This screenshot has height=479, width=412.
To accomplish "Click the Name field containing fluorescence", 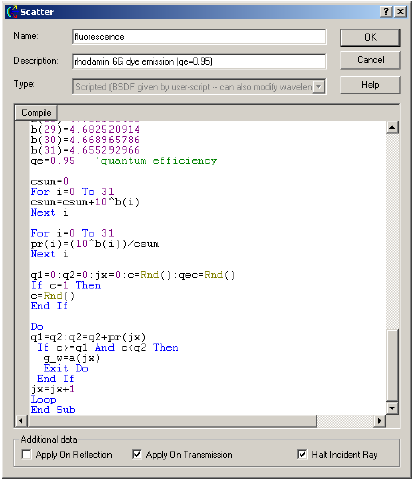I will 199,37.
